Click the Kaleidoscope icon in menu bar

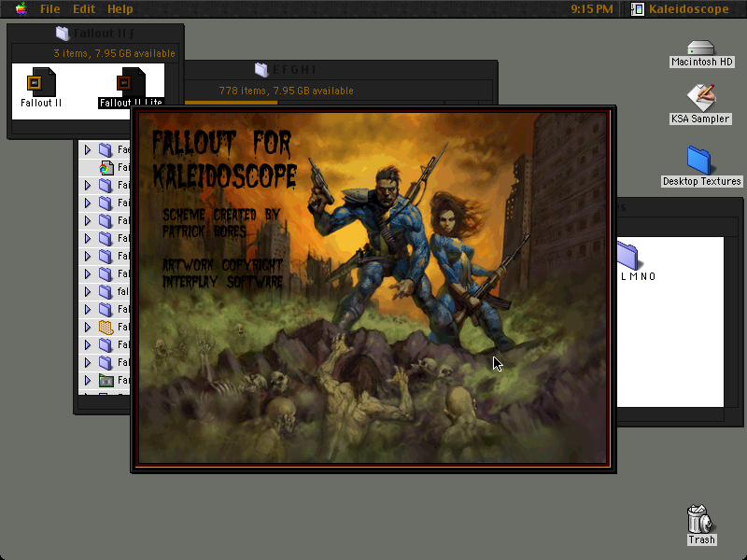coord(638,9)
